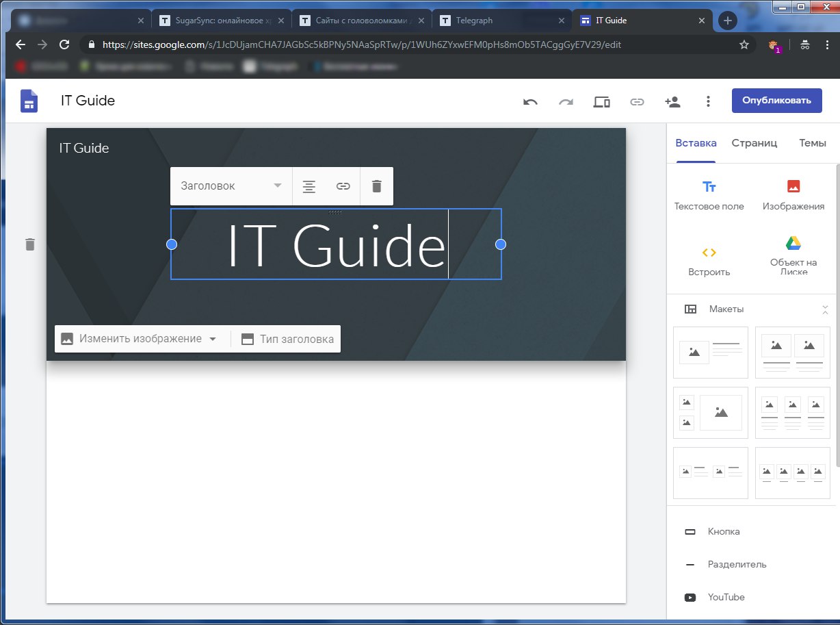Image resolution: width=840 pixels, height=625 pixels.
Task: Open a new browser tab
Action: tap(727, 21)
